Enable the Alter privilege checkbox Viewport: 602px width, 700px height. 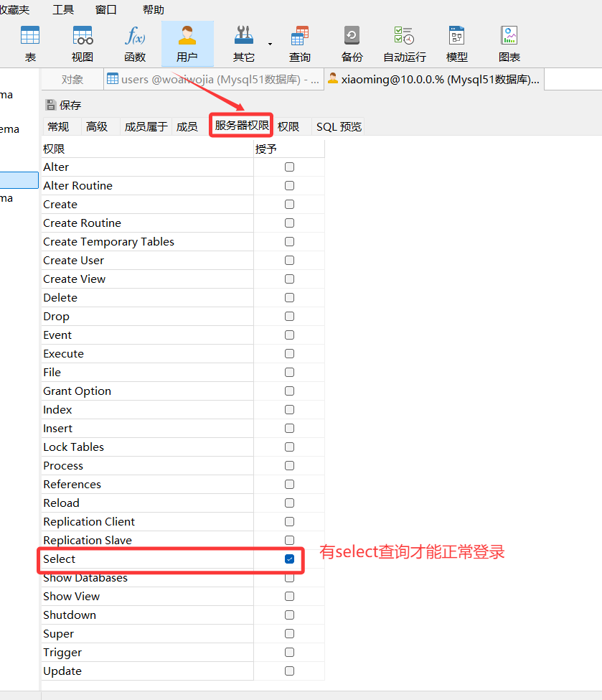(x=289, y=167)
